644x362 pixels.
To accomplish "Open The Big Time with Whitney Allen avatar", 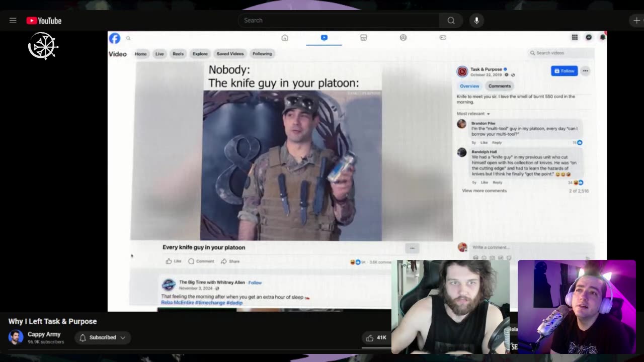I will coord(169,285).
